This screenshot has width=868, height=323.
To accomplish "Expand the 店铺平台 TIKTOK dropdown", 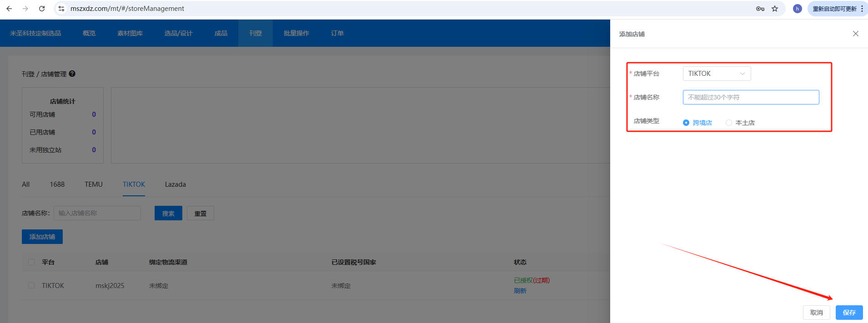I will coord(717,74).
